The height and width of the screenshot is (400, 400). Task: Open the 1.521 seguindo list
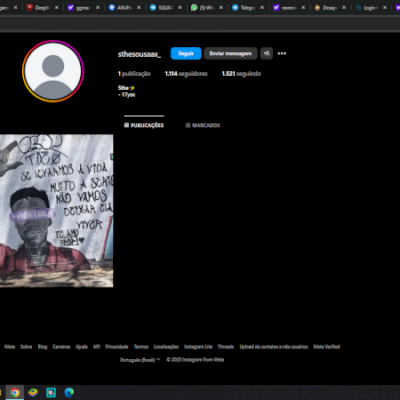point(241,74)
